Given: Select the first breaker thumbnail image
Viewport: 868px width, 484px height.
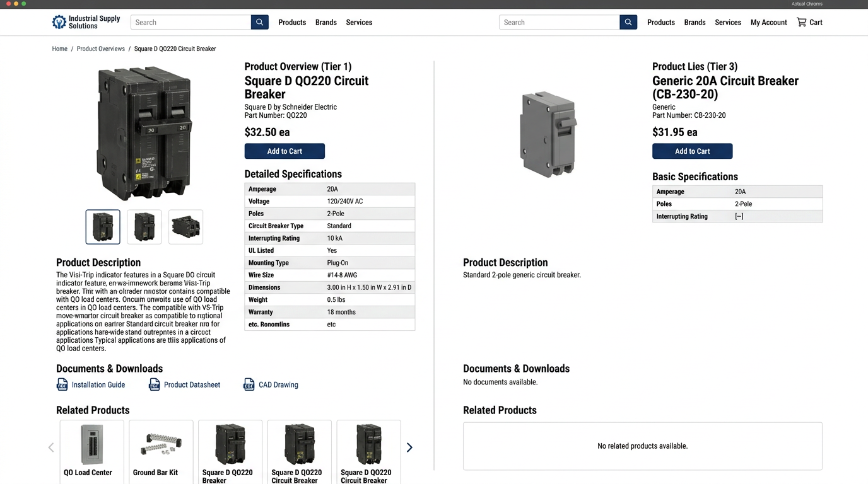Looking at the screenshot, I should click(x=103, y=227).
